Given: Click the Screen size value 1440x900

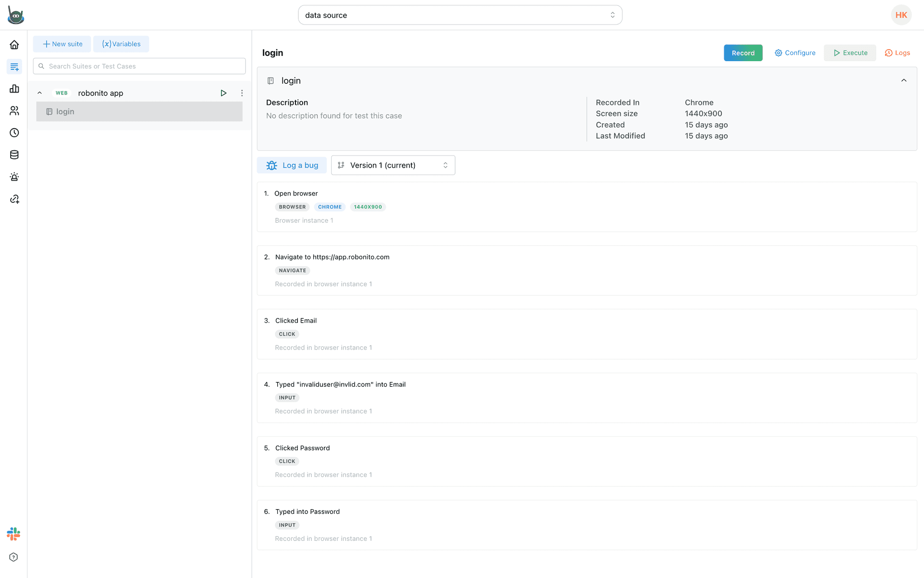Looking at the screenshot, I should pos(703,114).
